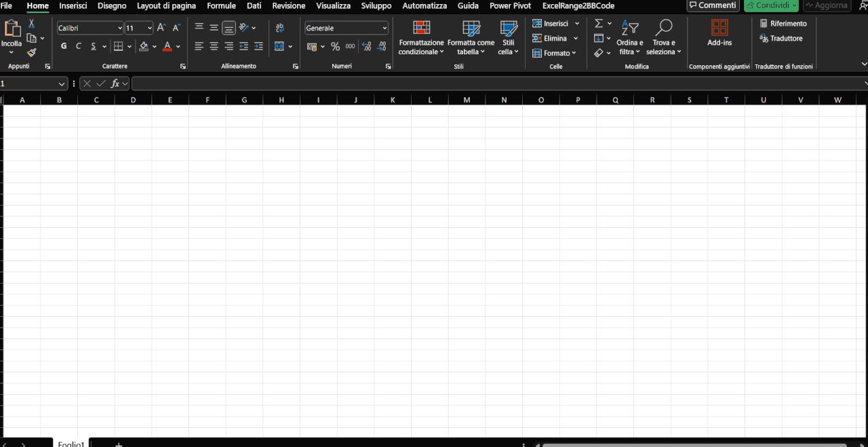The image size is (868, 447).
Task: Center text horizontally
Action: [x=214, y=46]
